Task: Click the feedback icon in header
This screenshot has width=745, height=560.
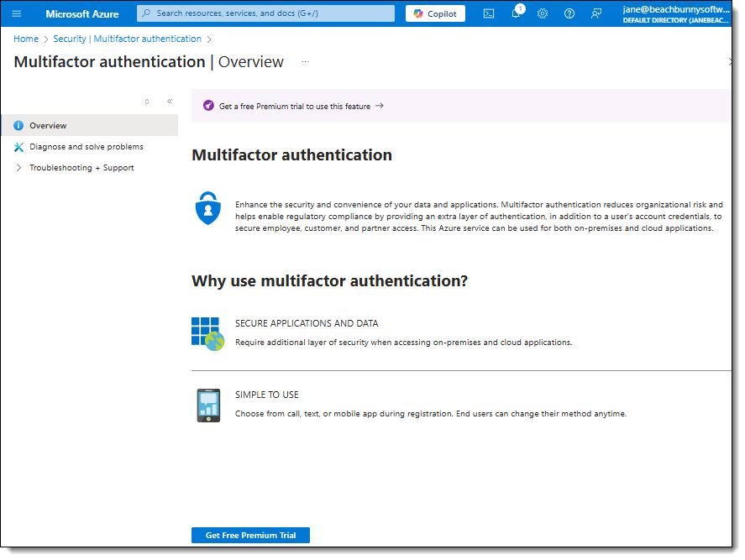Action: pyautogui.click(x=596, y=13)
